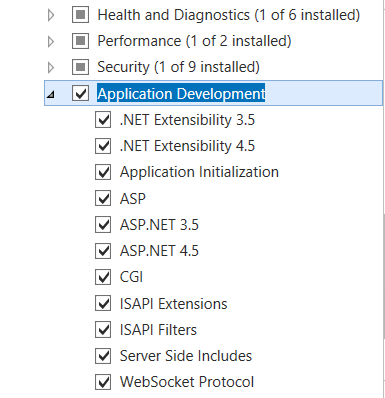
Task: Uncheck ASP.NET 3.5 checkbox
Action: pyautogui.click(x=103, y=225)
